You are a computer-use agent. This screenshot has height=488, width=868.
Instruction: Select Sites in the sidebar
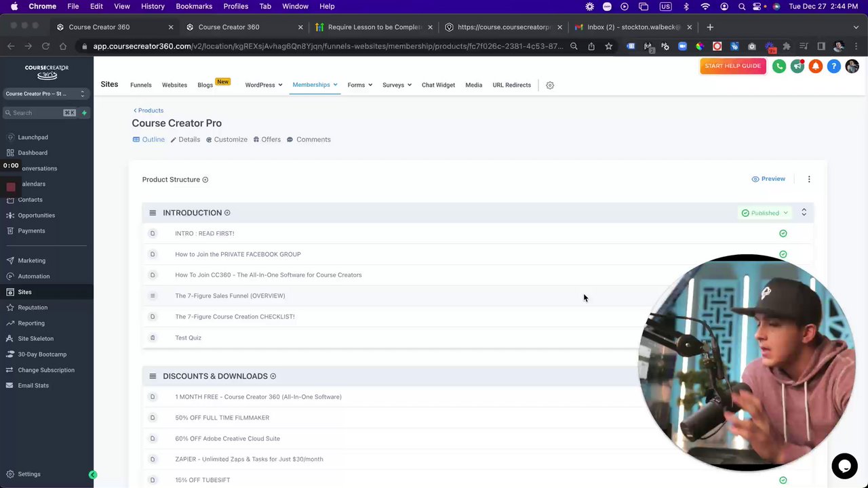tap(24, 291)
